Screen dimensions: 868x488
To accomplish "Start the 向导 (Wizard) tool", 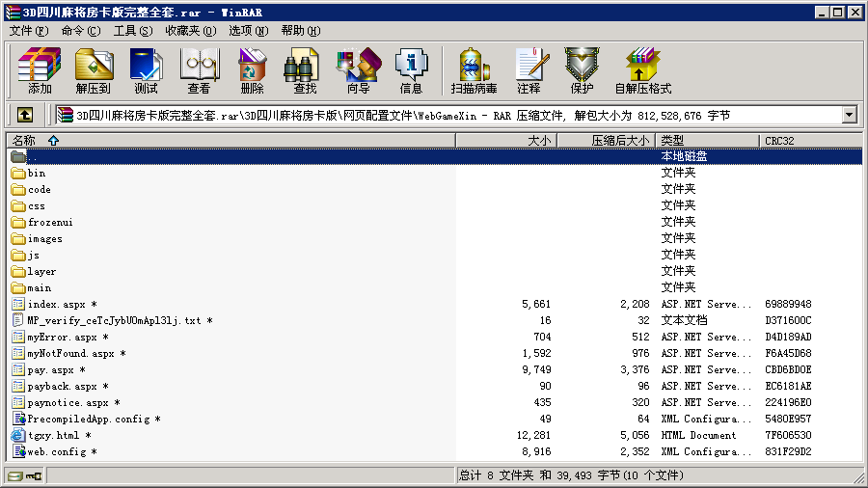I will [x=358, y=70].
